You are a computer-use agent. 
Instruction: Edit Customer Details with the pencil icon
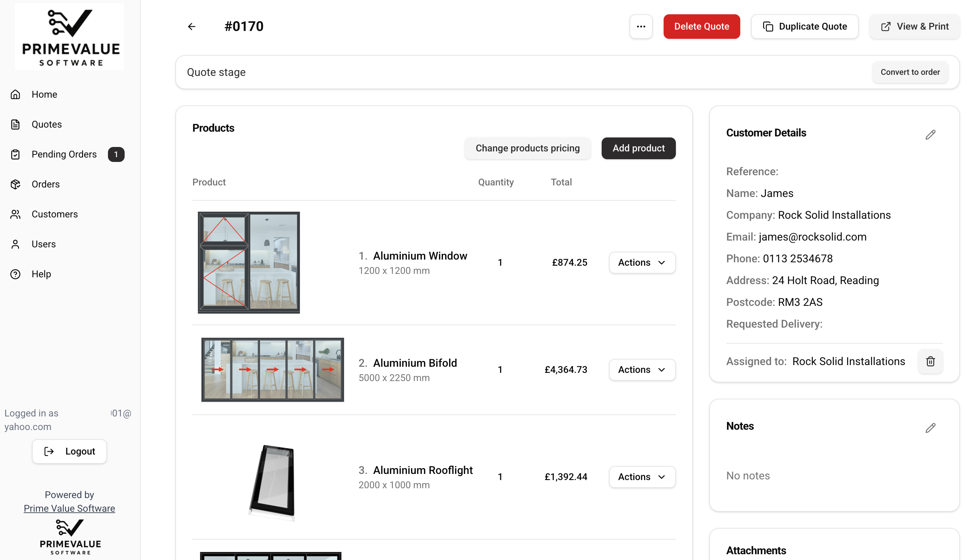930,135
